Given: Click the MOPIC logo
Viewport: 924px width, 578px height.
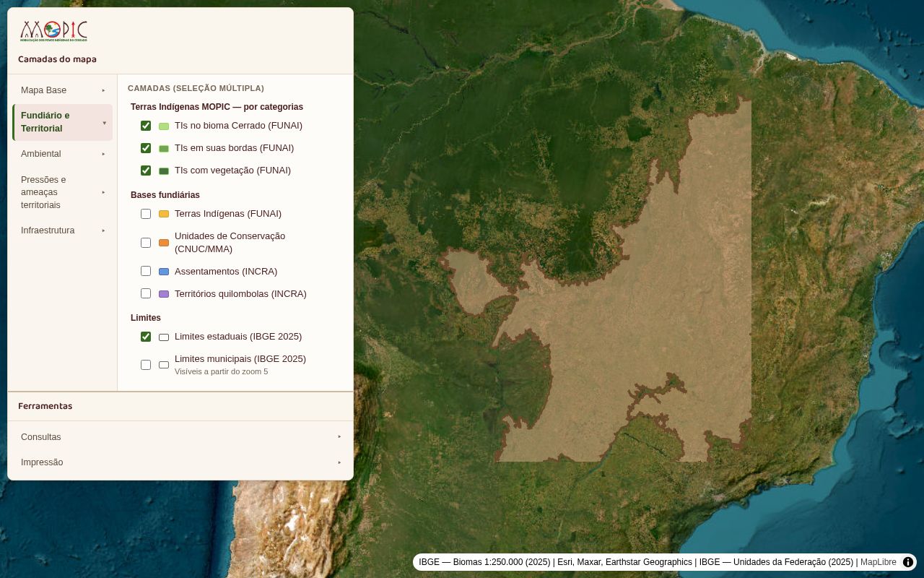Looking at the screenshot, I should click(x=53, y=31).
